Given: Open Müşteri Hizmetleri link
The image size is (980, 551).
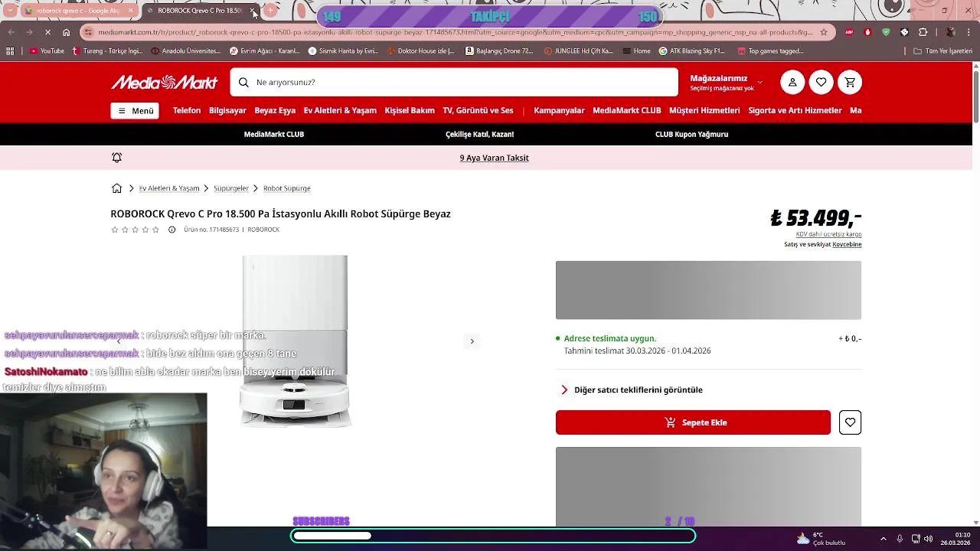Looking at the screenshot, I should (x=704, y=110).
